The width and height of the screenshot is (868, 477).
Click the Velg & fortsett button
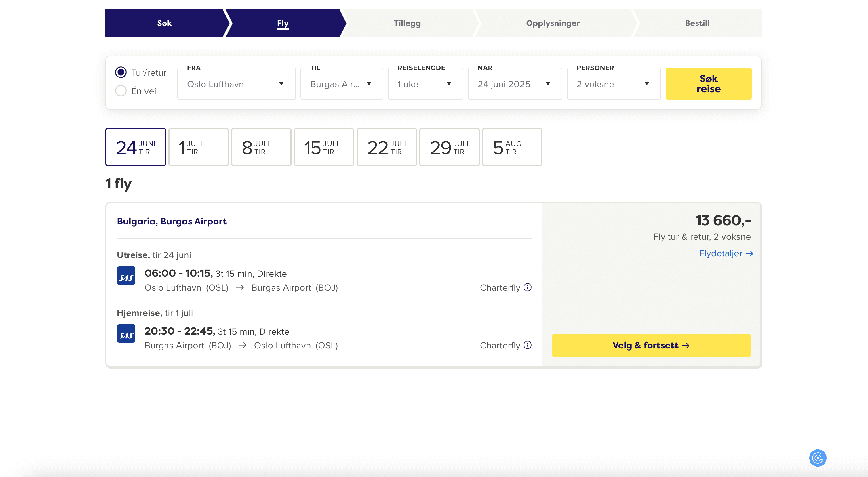click(651, 345)
